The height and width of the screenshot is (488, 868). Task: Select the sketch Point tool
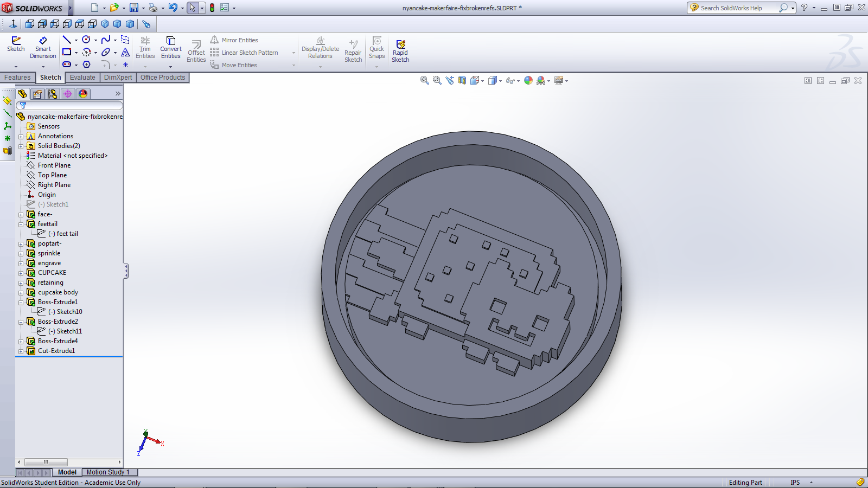(x=125, y=65)
